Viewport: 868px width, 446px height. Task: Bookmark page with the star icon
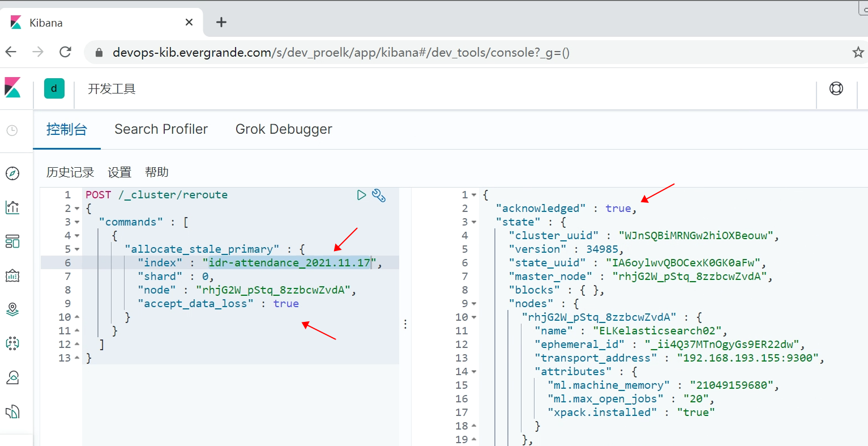[x=858, y=53]
